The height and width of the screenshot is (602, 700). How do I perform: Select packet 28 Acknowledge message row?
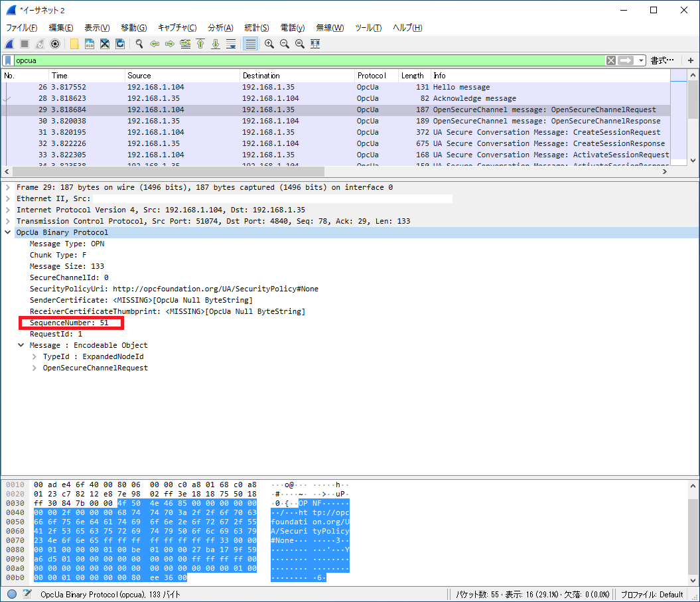[336, 98]
